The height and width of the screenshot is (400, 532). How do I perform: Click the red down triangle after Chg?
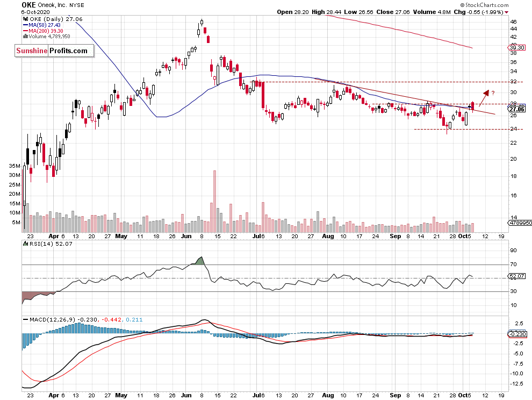point(506,12)
